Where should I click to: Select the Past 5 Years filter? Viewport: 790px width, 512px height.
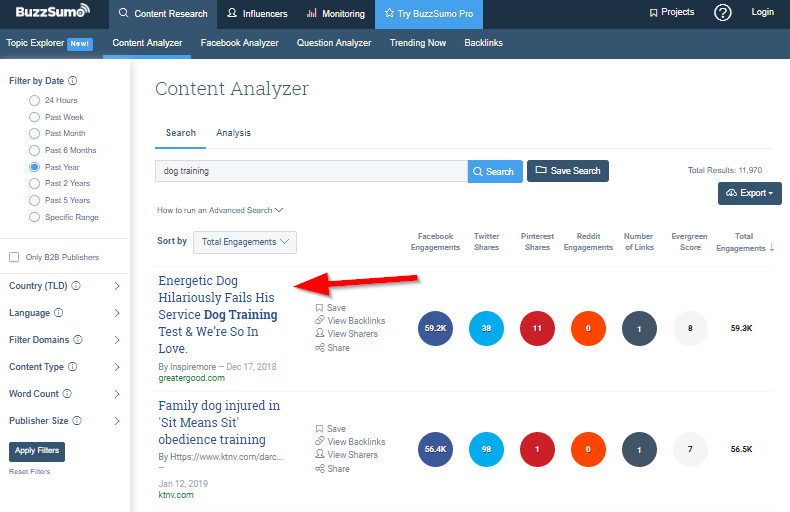point(34,200)
